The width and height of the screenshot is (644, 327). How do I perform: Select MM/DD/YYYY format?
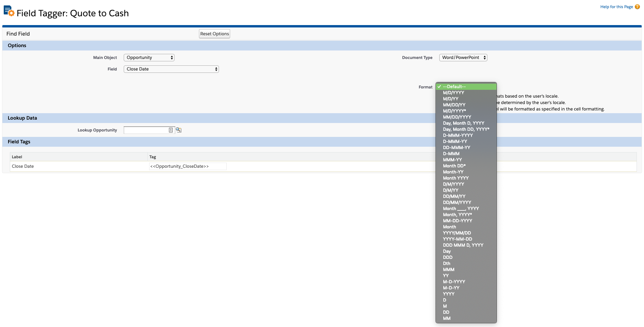466,117
